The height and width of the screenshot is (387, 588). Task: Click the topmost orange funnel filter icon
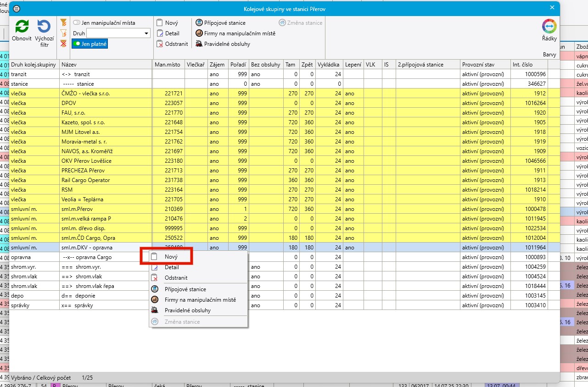click(63, 22)
